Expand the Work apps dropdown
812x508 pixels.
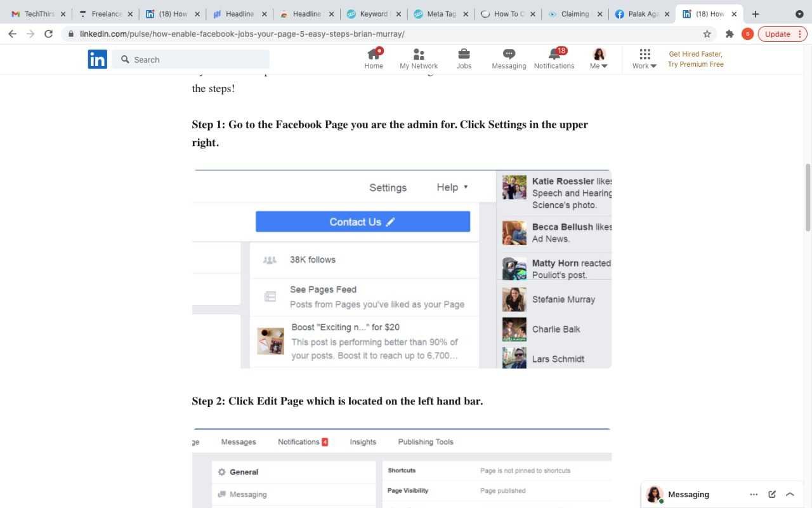[x=645, y=58]
